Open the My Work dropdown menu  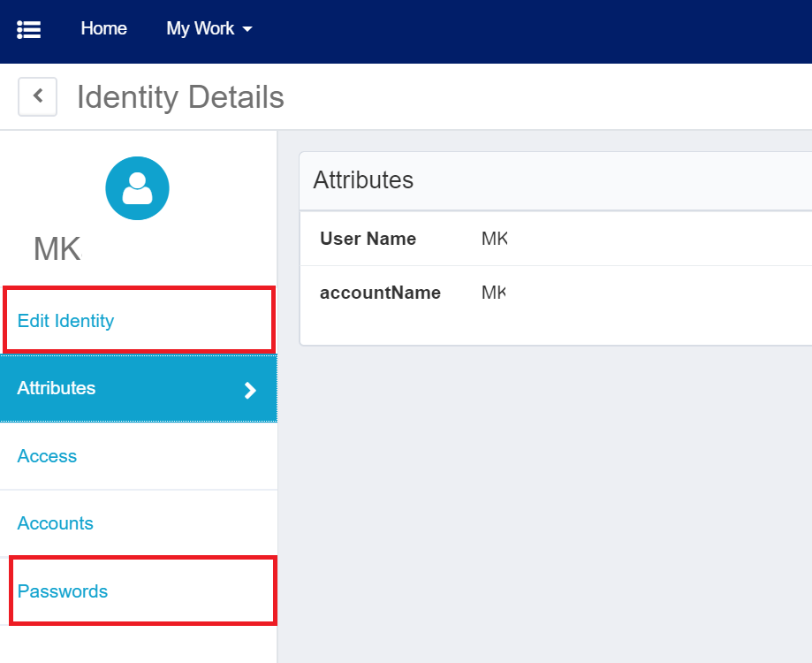[x=209, y=29]
